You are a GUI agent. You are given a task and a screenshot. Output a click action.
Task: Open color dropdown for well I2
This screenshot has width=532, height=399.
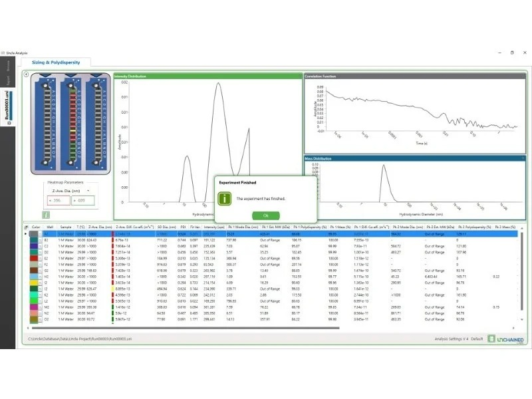pyautogui.click(x=40, y=283)
